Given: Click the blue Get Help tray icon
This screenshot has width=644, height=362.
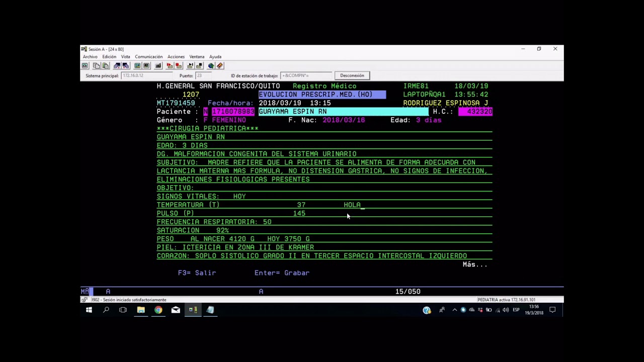Looking at the screenshot, I should coord(427,310).
